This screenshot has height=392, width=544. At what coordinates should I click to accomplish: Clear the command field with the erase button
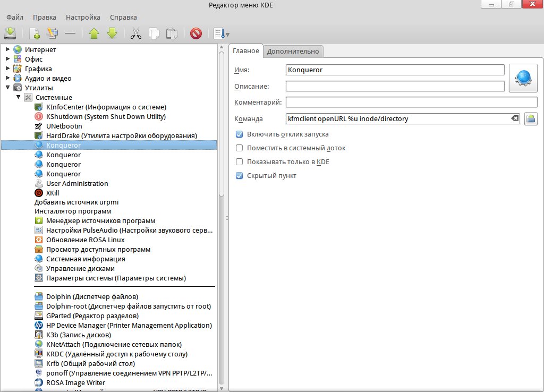click(x=514, y=118)
